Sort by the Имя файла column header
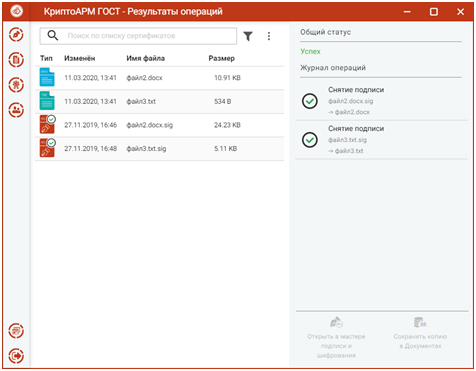Image resolution: width=476 pixels, height=371 pixels. (x=146, y=58)
